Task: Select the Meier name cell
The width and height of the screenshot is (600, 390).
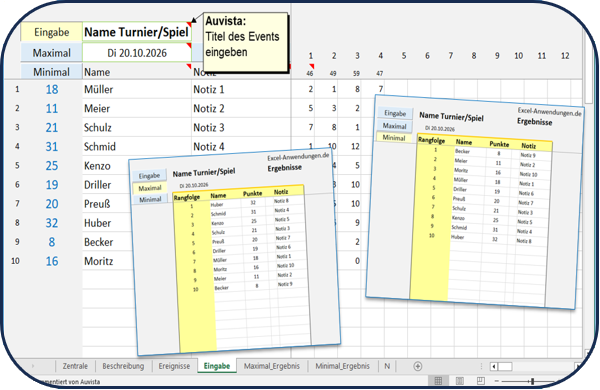Action: point(137,108)
